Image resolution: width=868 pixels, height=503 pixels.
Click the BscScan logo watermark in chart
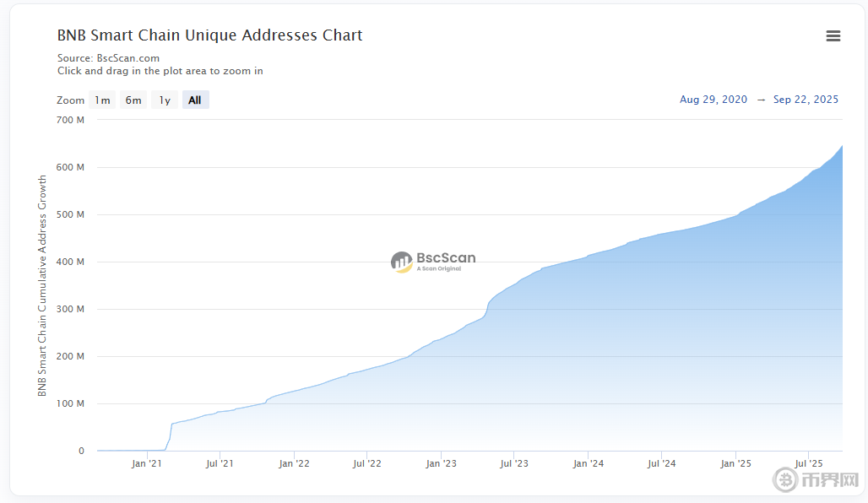433,261
